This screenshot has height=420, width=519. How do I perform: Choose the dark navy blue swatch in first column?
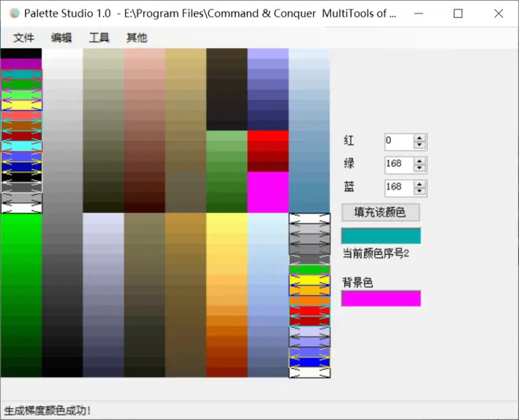click(21, 167)
